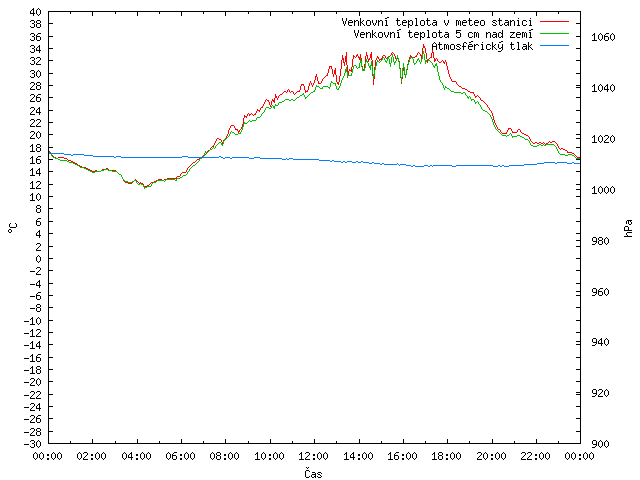Click the 'hPa' right axis title

coord(628,228)
